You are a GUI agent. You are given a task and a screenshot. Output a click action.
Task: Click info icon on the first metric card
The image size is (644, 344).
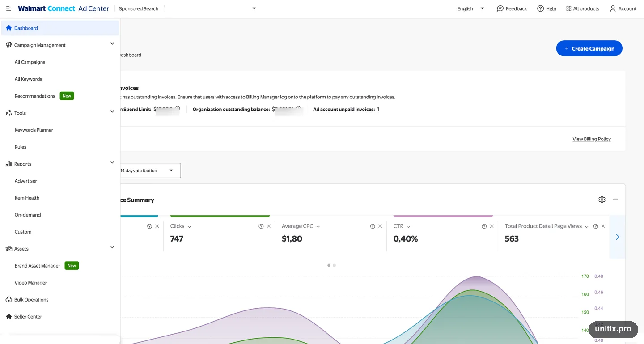(149, 226)
